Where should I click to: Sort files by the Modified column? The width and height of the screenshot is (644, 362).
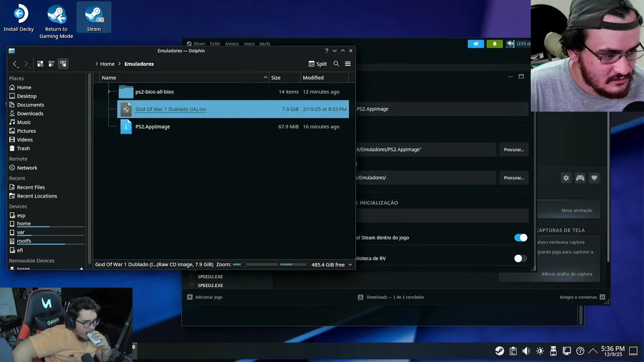(x=325, y=77)
